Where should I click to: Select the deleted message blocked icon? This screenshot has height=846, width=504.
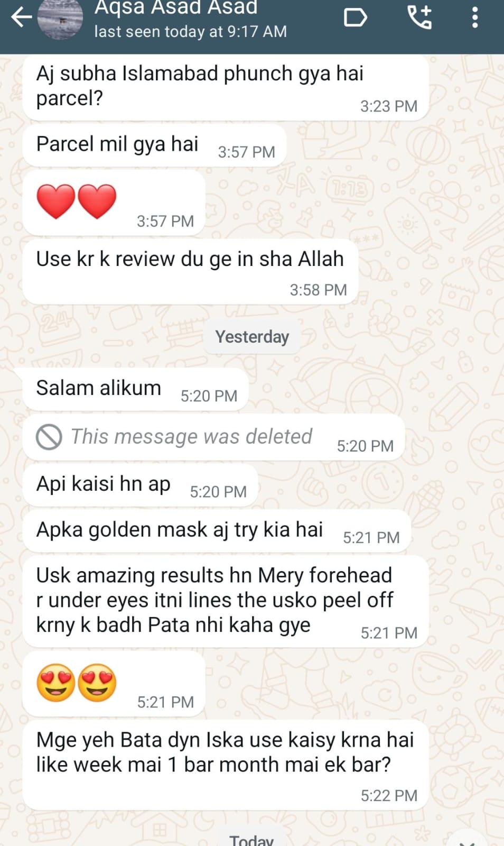click(49, 437)
